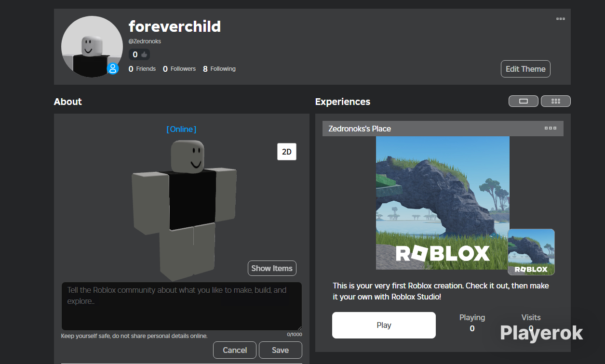
Task: Click the 3D avatar preview model
Action: coord(184,210)
